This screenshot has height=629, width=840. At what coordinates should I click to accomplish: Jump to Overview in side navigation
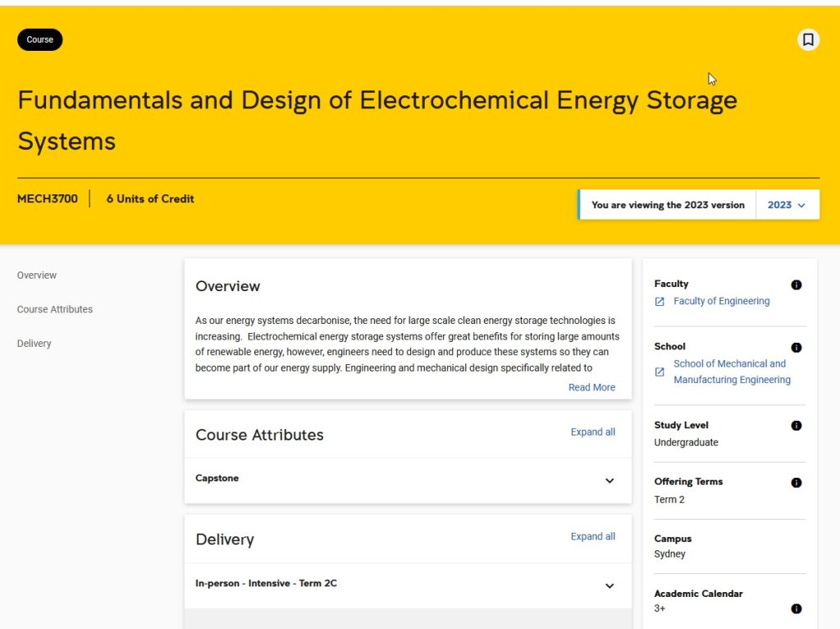36,275
